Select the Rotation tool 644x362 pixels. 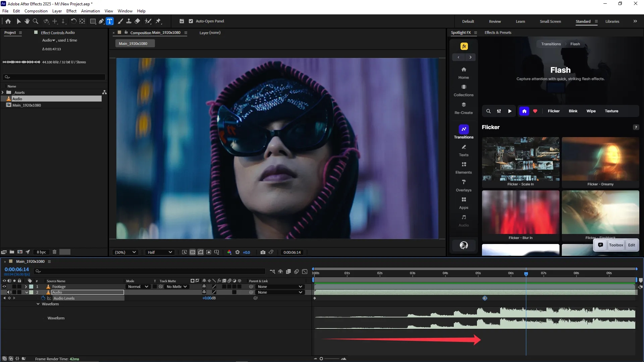click(x=73, y=21)
